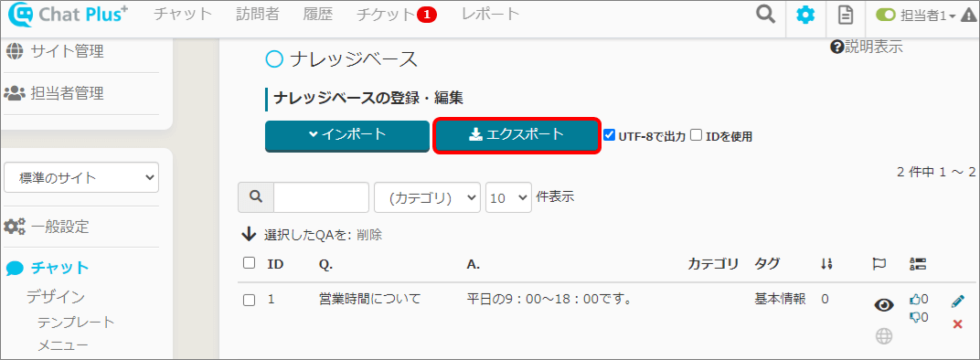Open the レポート top menu
The width and height of the screenshot is (980, 360).
(491, 14)
